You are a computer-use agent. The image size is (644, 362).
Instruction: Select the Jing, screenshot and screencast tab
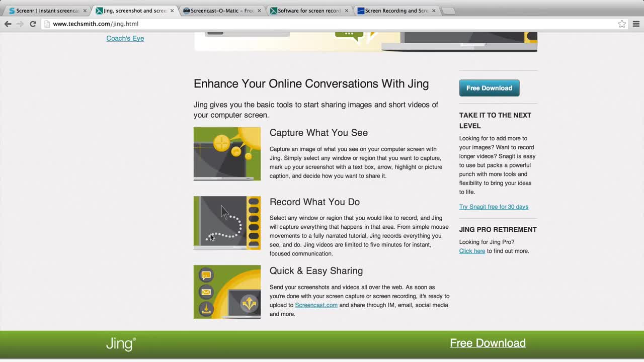135,11
